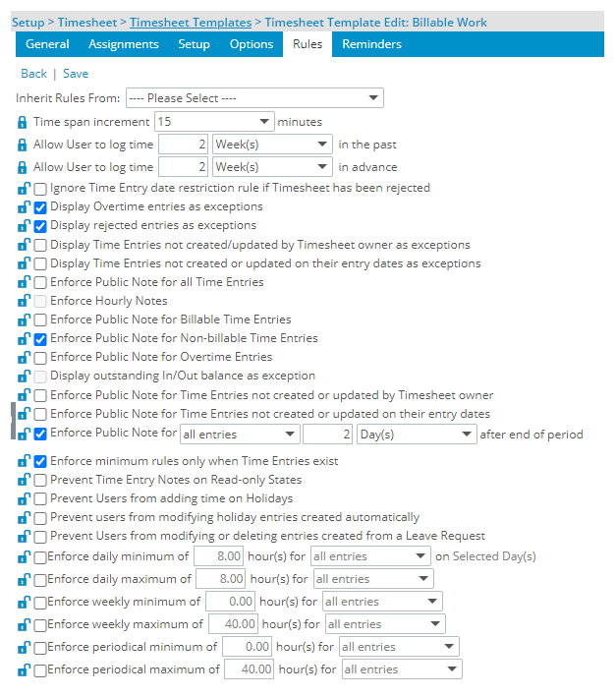Open the Reminders tab

pyautogui.click(x=371, y=44)
